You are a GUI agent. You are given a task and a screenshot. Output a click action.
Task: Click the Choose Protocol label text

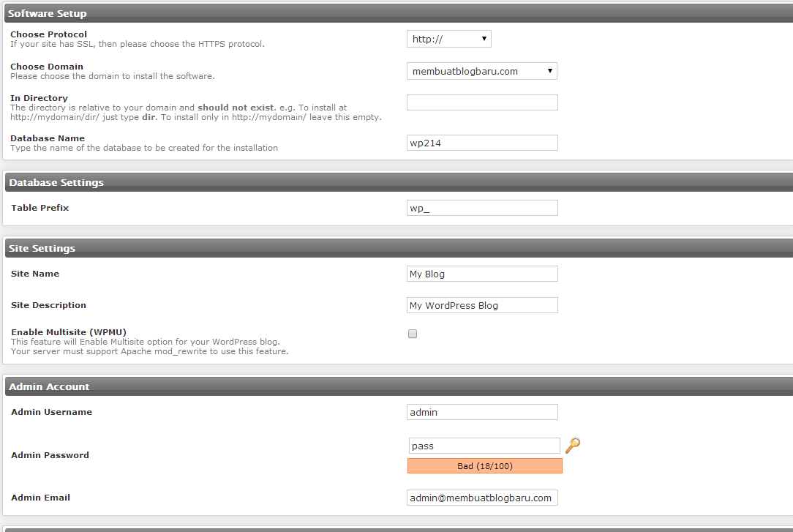pyautogui.click(x=48, y=34)
